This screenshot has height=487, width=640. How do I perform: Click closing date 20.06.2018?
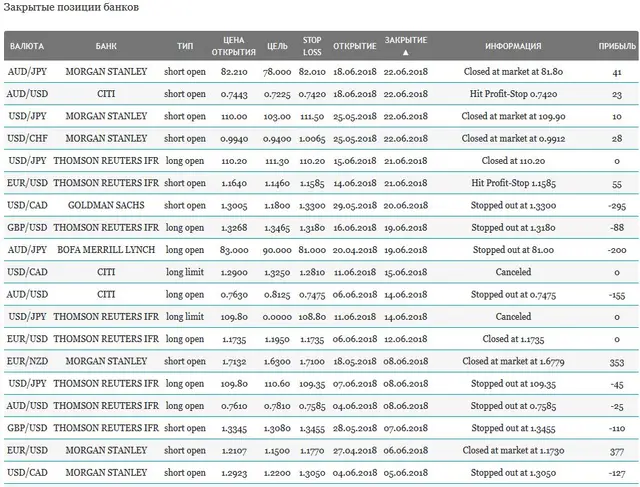point(406,206)
